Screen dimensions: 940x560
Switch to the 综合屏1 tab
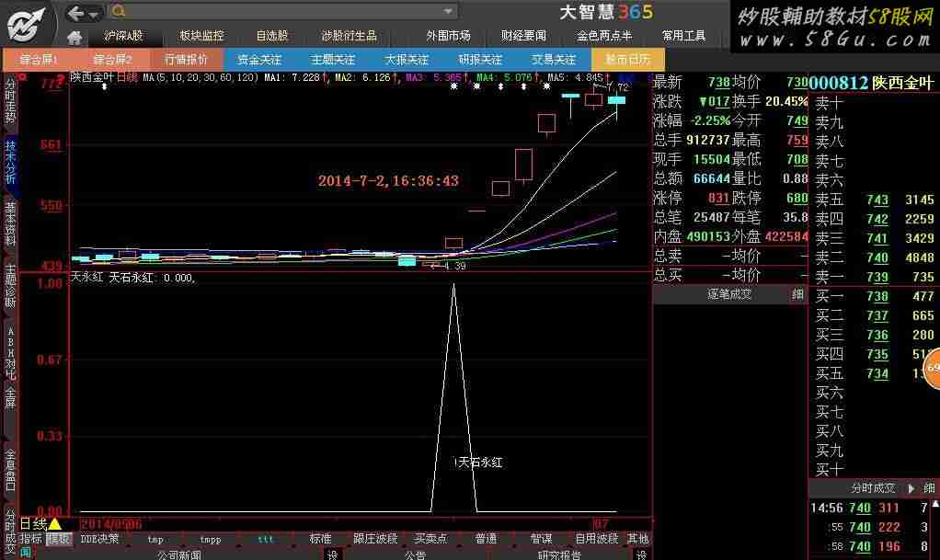click(39, 60)
